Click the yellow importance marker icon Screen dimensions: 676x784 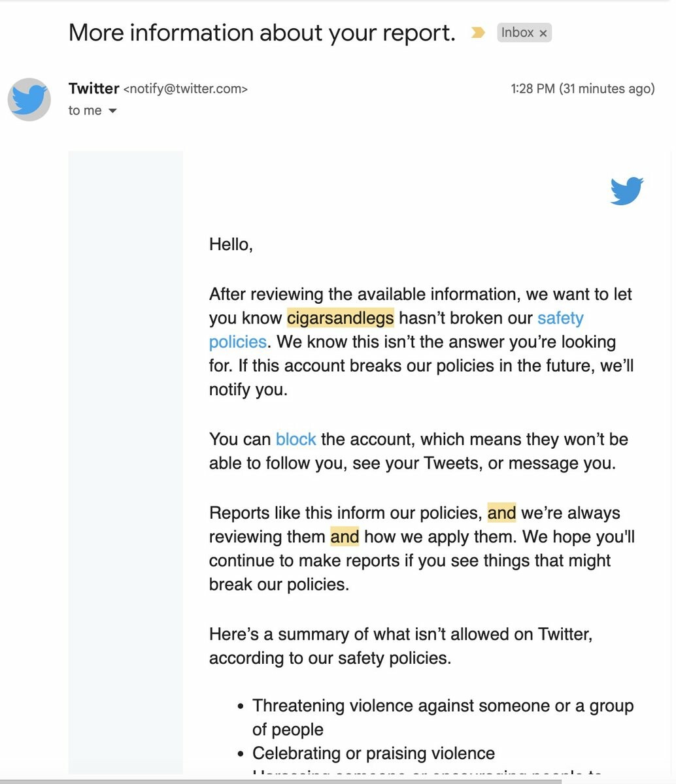coord(478,33)
